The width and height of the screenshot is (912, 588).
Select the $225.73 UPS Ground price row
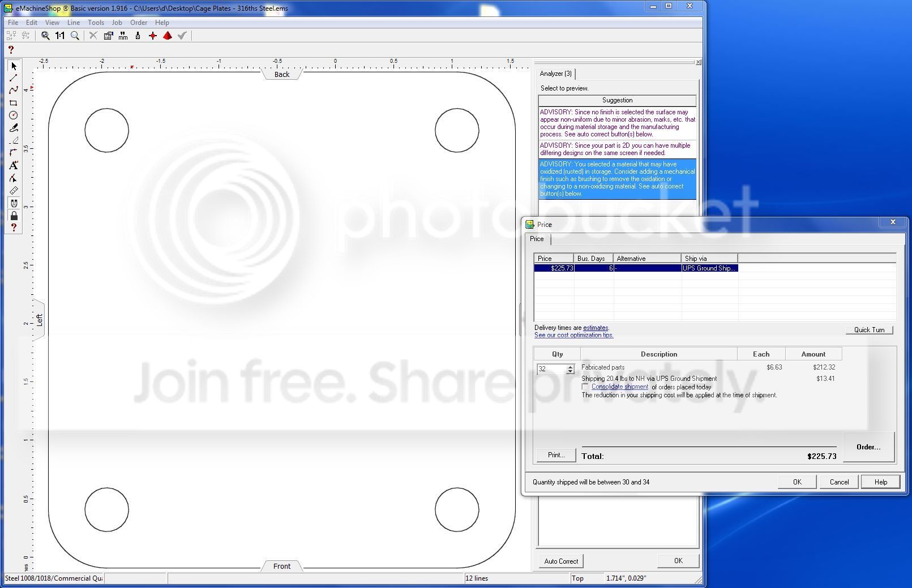point(636,268)
